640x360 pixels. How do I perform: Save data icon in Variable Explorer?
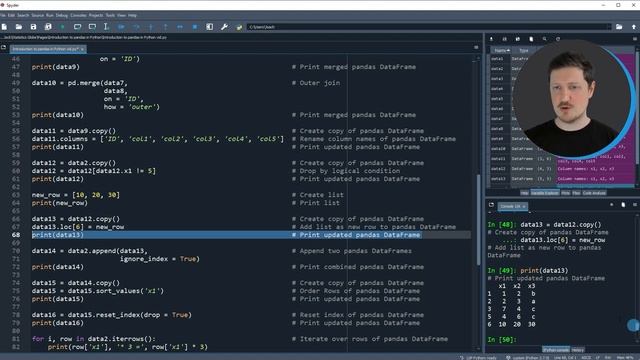tap(504, 39)
